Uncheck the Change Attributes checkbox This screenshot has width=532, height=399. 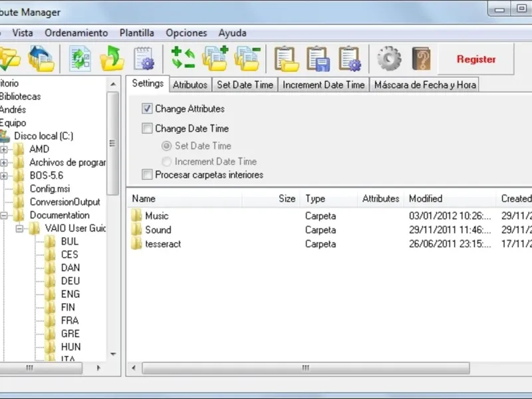[147, 108]
